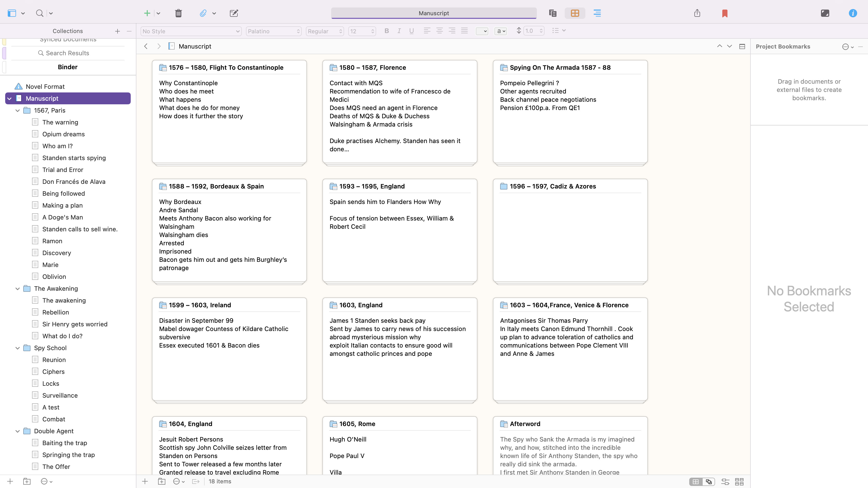868x488 pixels.
Task: Click the red bookmark icon
Action: [724, 13]
